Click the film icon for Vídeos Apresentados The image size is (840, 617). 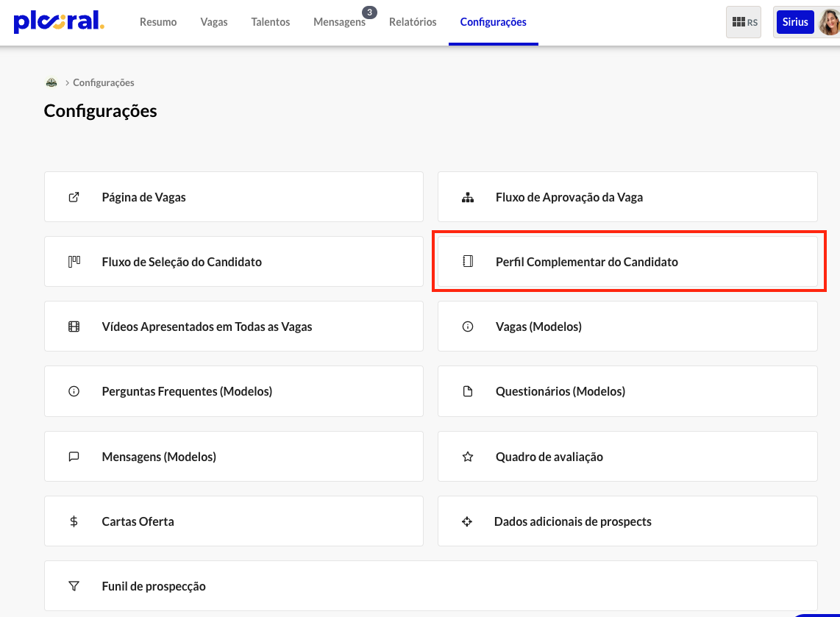74,327
